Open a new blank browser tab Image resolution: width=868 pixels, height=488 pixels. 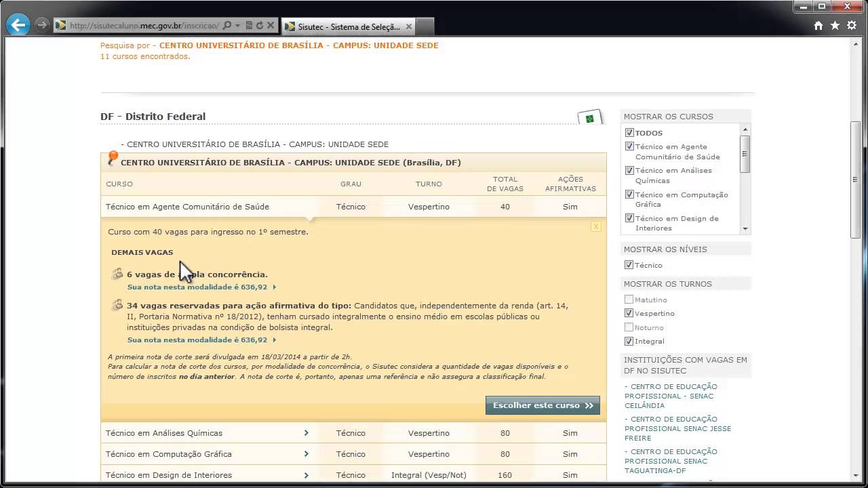coord(425,26)
